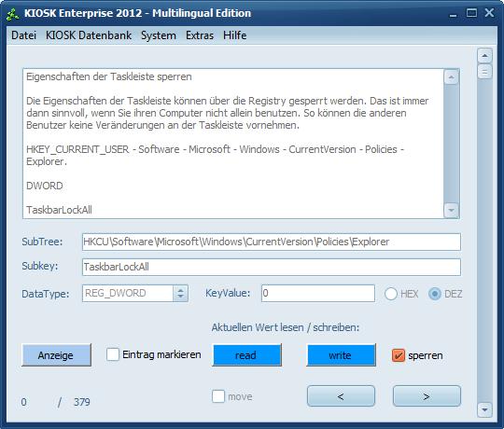Screen dimensions: 504x429
Task: Click the 'DWORD' line in description
Action: (x=45, y=186)
